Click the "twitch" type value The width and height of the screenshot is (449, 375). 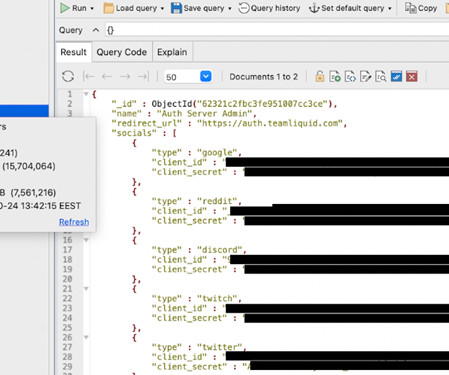pos(217,298)
